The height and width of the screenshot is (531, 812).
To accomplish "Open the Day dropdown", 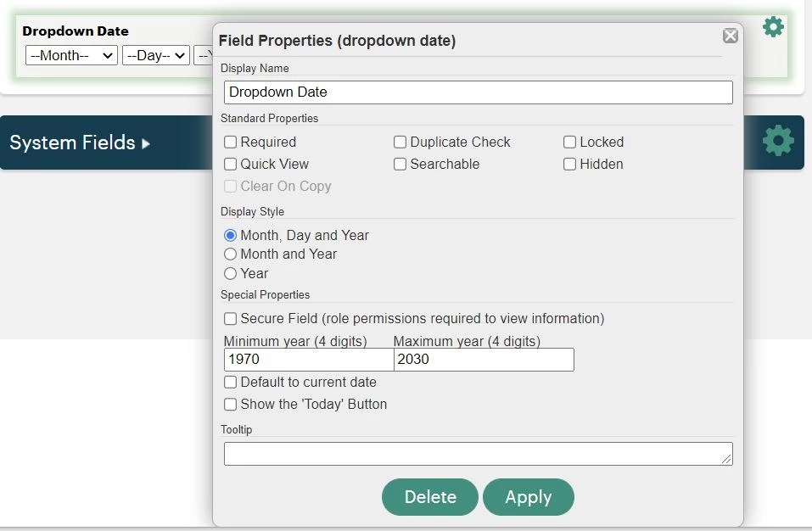I will click(156, 55).
